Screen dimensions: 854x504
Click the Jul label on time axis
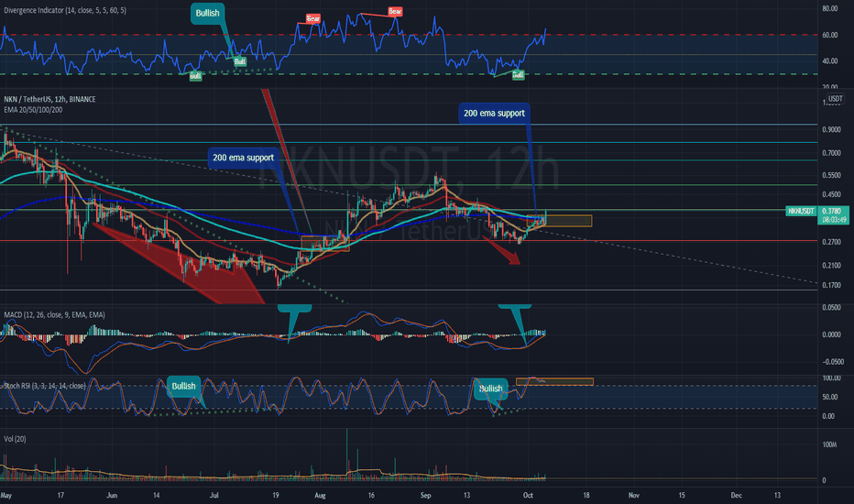coord(214,495)
